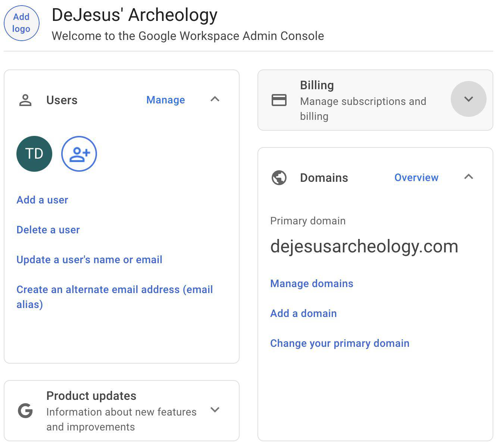
Task: Click the add-person icon button
Action: (79, 154)
